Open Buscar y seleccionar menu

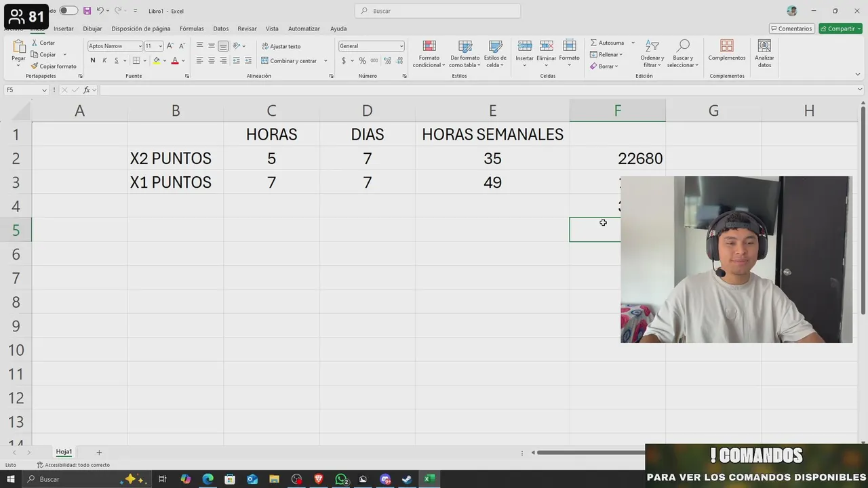point(683,54)
